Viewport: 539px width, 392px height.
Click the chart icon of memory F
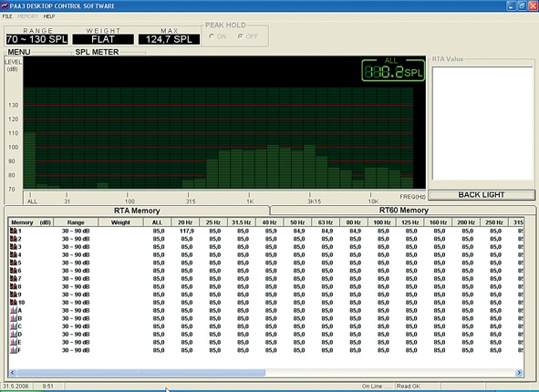pos(14,350)
